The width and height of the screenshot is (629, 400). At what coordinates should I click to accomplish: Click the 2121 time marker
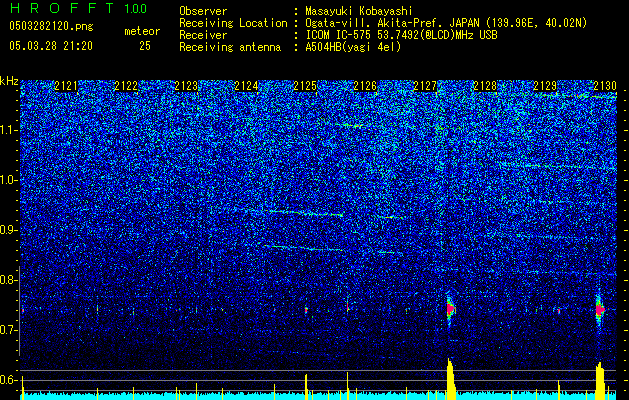tap(66, 86)
